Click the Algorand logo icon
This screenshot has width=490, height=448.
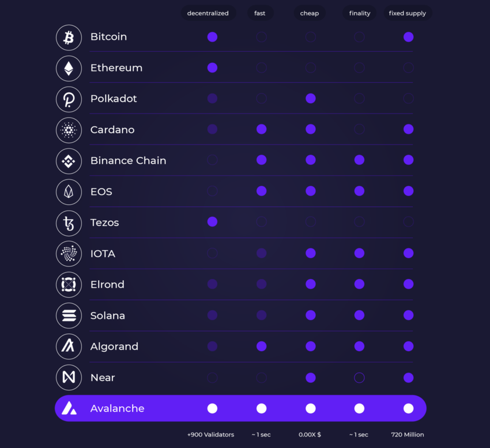69,347
